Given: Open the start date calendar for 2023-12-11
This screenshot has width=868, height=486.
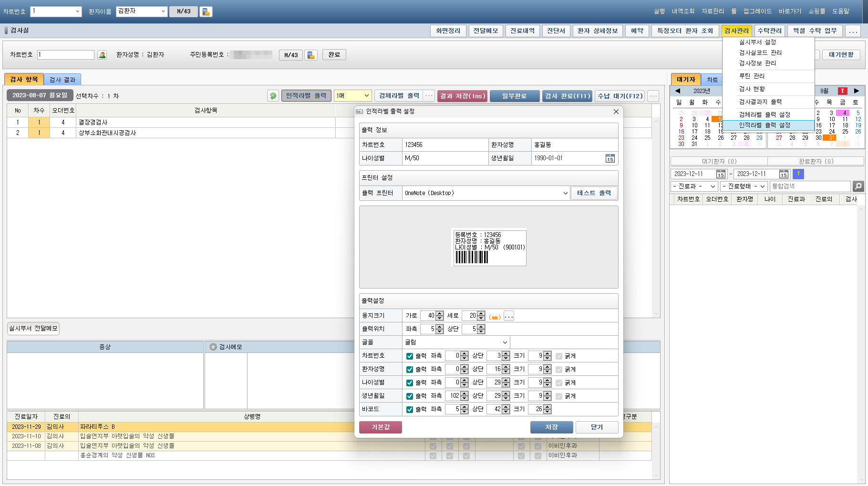Looking at the screenshot, I should pyautogui.click(x=721, y=174).
